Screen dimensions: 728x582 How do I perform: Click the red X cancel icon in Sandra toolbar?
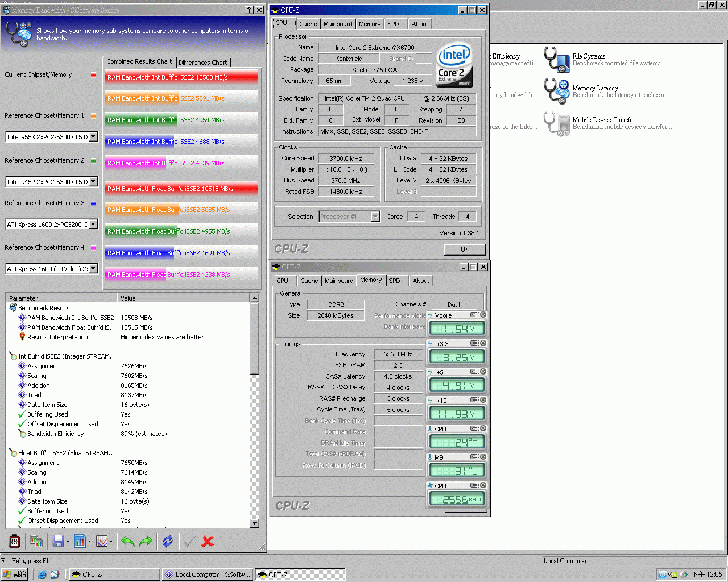[x=208, y=542]
